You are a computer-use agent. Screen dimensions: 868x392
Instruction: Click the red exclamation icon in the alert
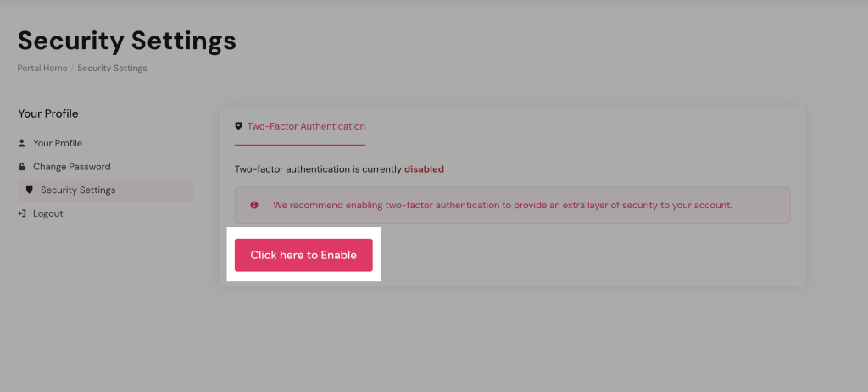click(x=254, y=205)
